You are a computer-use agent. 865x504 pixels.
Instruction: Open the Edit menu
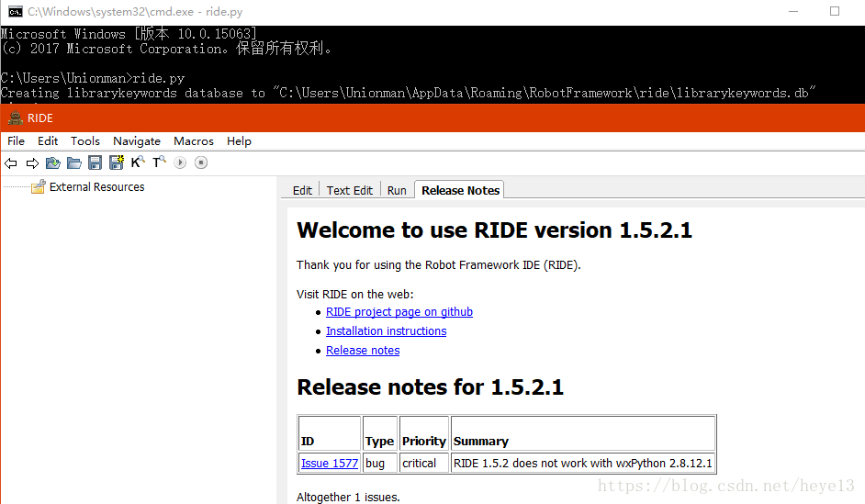[48, 141]
